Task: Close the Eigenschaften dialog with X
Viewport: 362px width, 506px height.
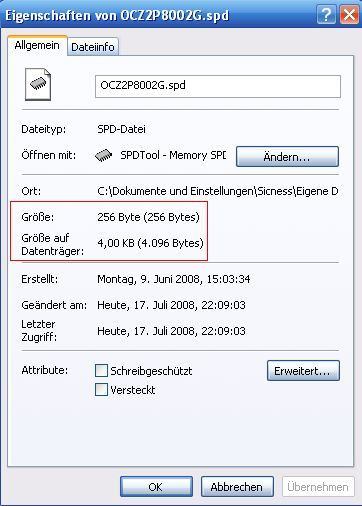Action: 349,15
